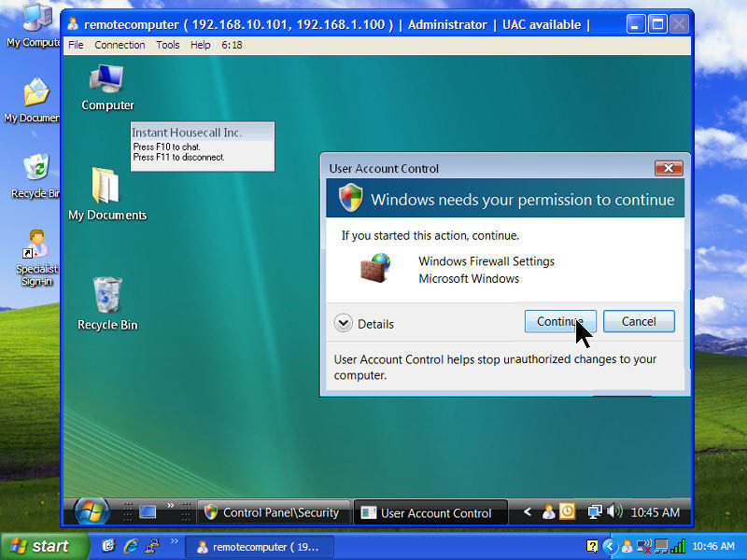Select the Recycle Bin on the remote Vista desktop
The width and height of the screenshot is (747, 560).
tap(107, 304)
